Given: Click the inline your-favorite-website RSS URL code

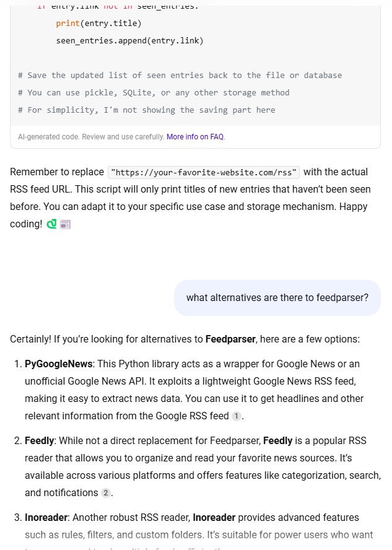Looking at the screenshot, I should 204,172.
